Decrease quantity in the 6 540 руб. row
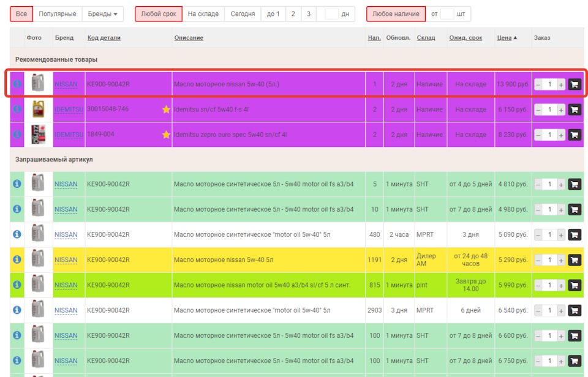The height and width of the screenshot is (377, 588). (538, 311)
